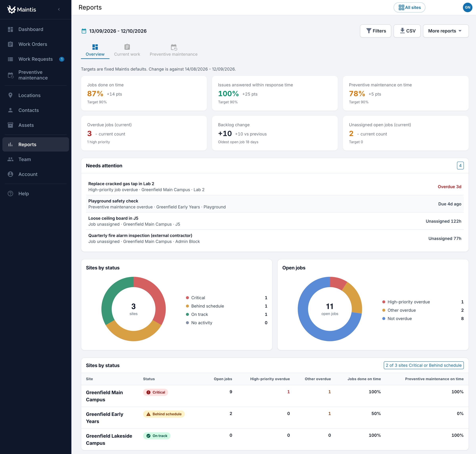
Task: Open the Greenfield Lakeside Campus row
Action: pyautogui.click(x=274, y=440)
